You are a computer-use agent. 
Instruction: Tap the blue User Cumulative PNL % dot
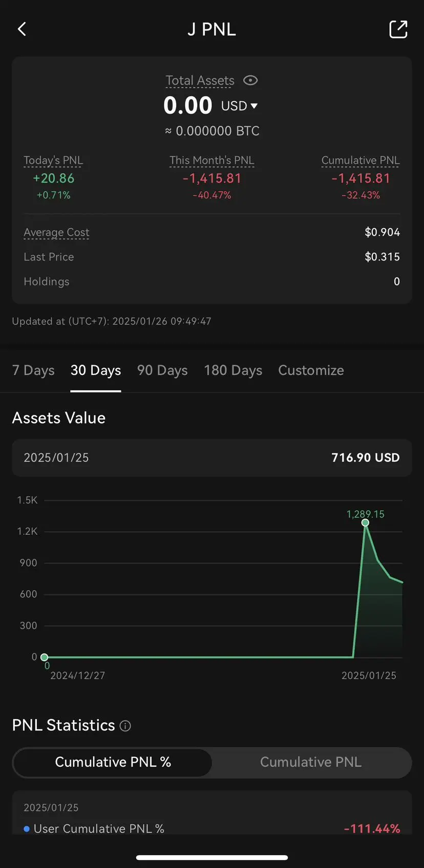27,829
